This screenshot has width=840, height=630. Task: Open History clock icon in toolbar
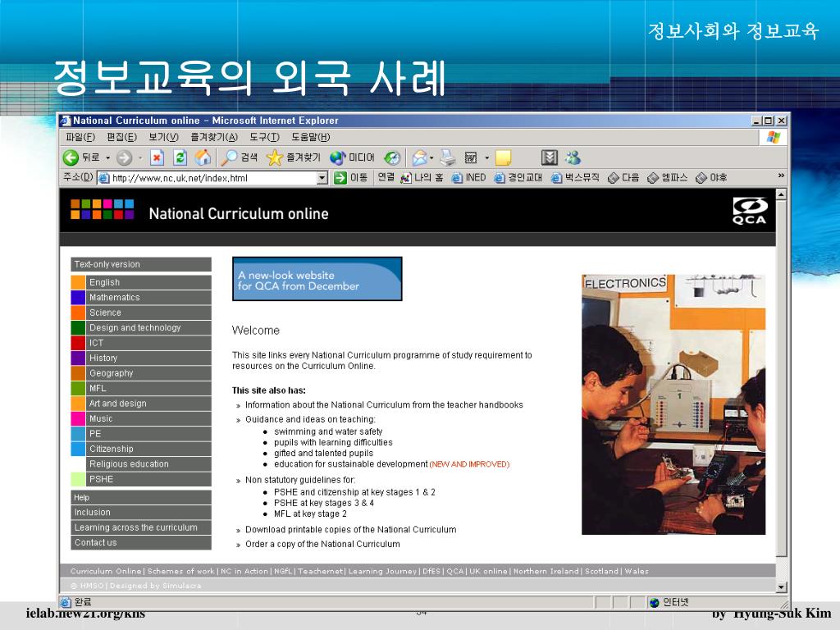pyautogui.click(x=392, y=157)
